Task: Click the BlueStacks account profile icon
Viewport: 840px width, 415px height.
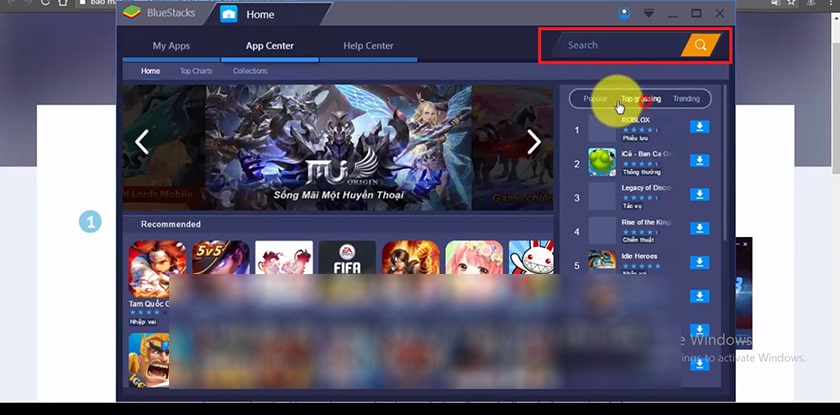Action: [625, 14]
